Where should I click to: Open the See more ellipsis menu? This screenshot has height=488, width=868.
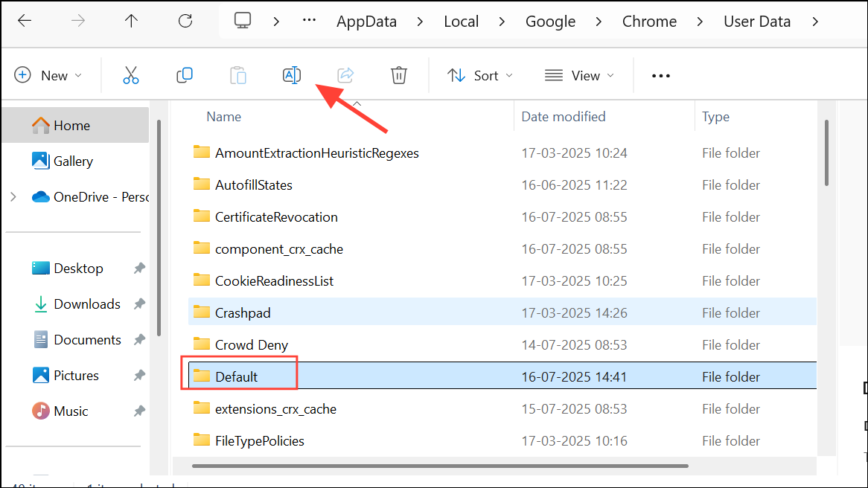pyautogui.click(x=660, y=75)
